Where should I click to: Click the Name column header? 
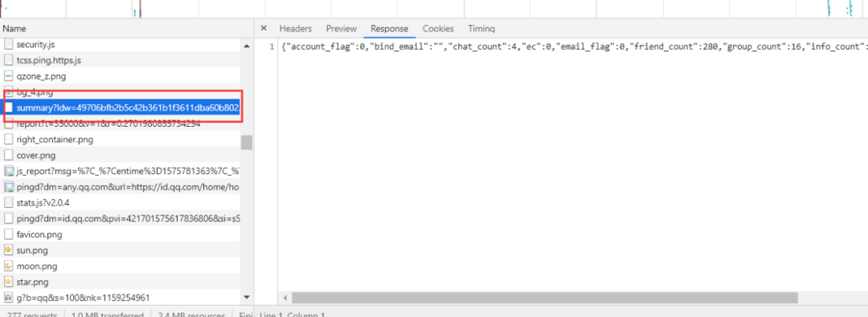click(14, 29)
